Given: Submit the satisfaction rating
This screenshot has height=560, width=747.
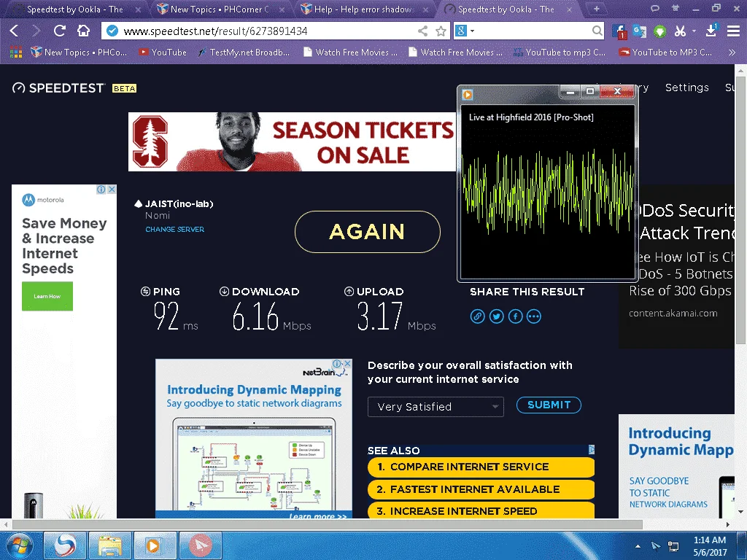Looking at the screenshot, I should [x=549, y=405].
